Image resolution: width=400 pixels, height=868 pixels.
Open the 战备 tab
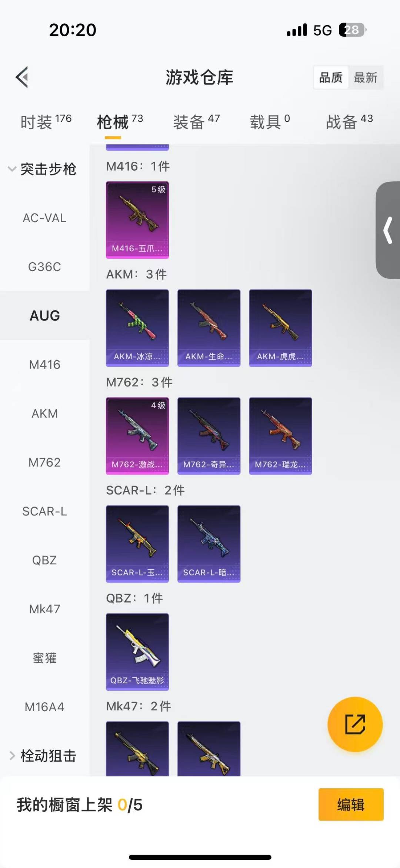(x=349, y=122)
